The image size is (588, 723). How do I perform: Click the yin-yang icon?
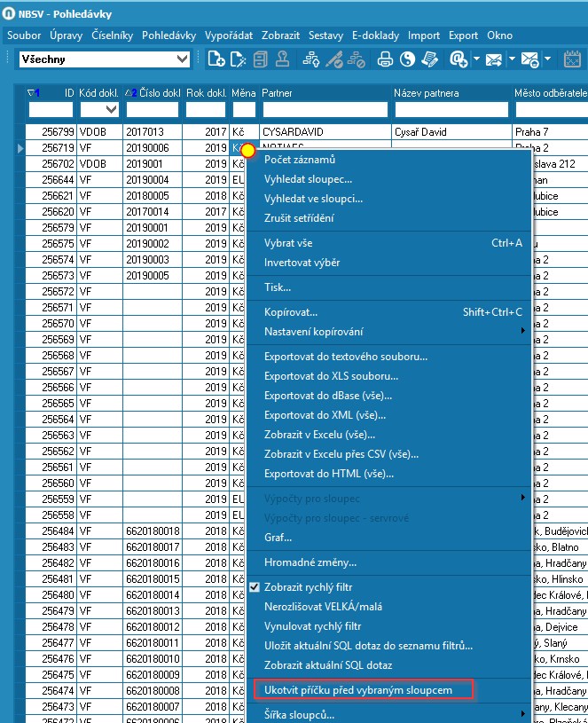coord(407,59)
